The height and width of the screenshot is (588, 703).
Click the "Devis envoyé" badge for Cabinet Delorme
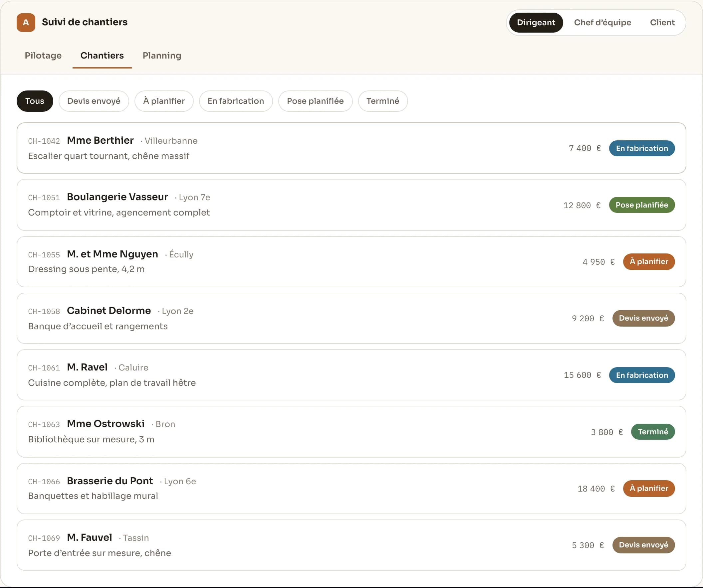click(643, 318)
